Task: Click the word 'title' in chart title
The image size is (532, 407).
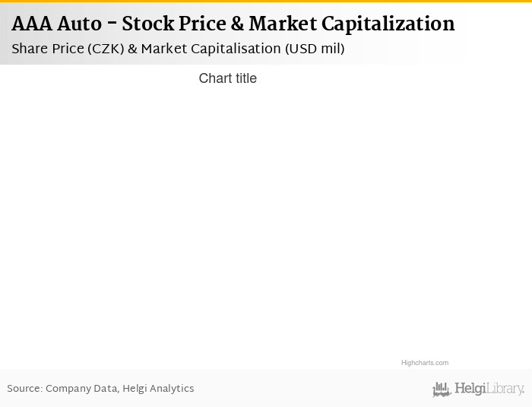Action: (x=245, y=78)
